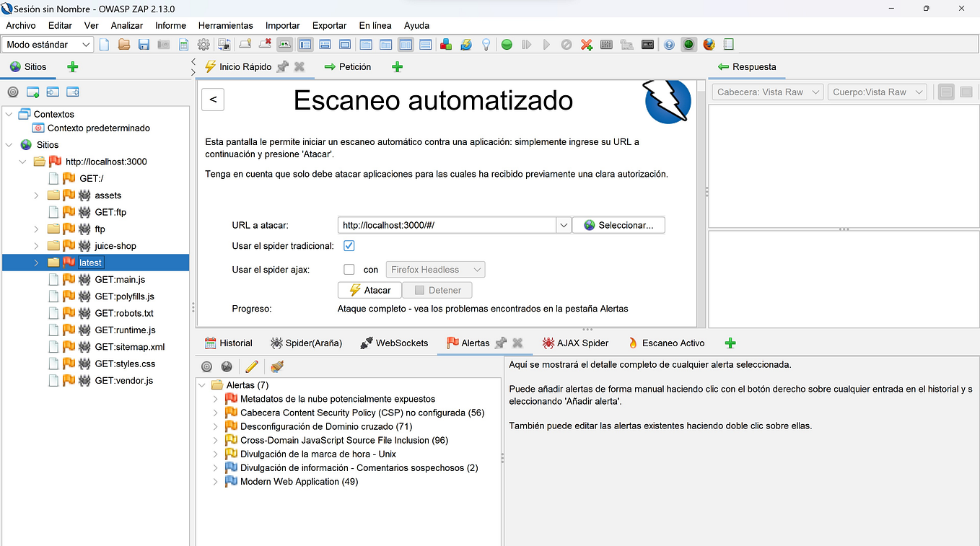
Task: Open a saved session via the folder icon
Action: click(123, 44)
